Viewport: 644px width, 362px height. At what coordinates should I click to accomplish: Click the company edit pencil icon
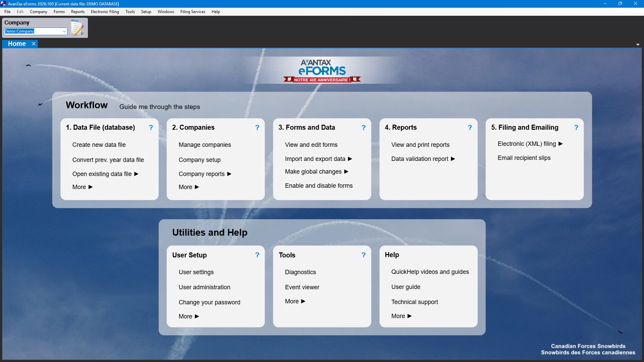tap(78, 28)
